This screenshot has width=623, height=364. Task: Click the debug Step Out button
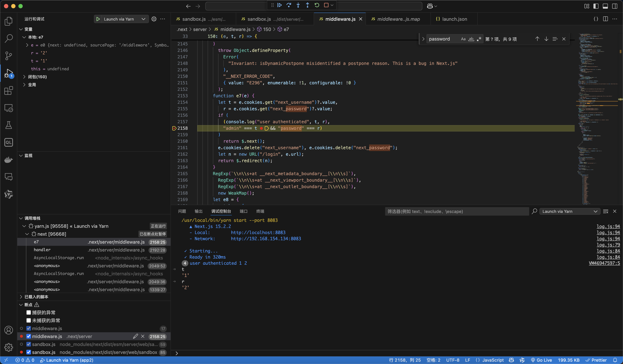pos(308,5)
